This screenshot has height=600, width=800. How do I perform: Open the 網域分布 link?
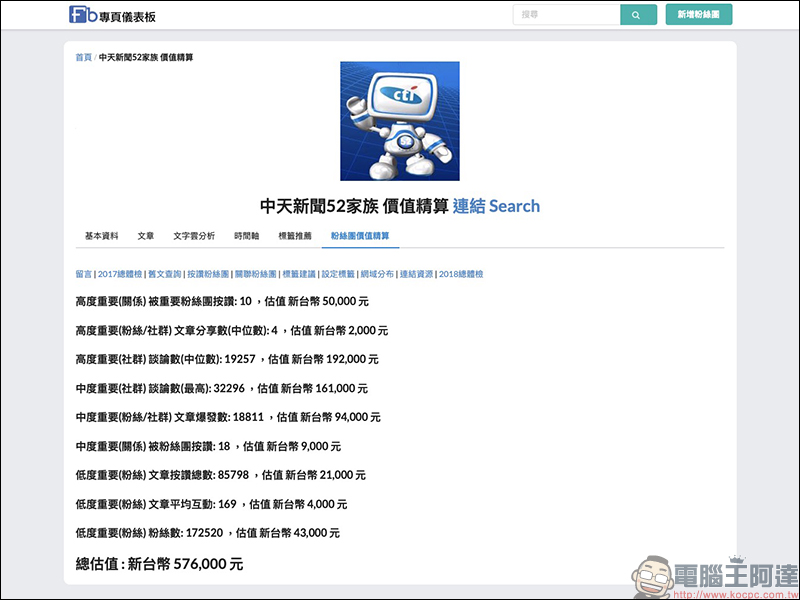coord(377,274)
